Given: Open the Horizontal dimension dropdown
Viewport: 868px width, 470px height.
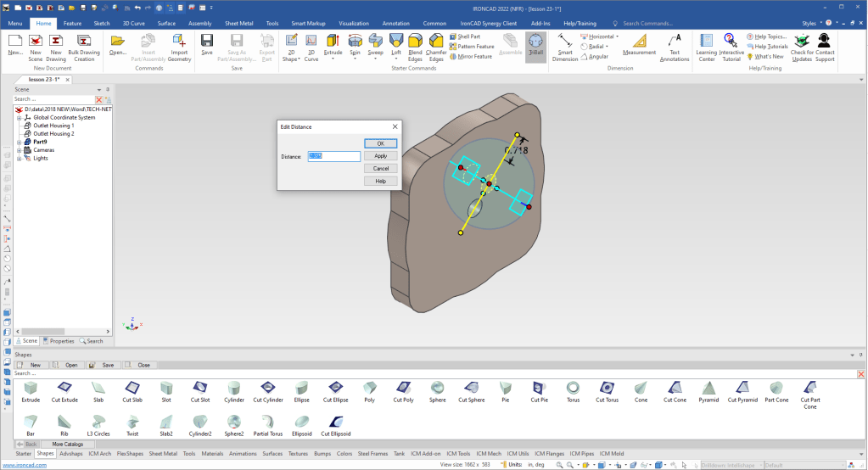Looking at the screenshot, I should (616, 36).
